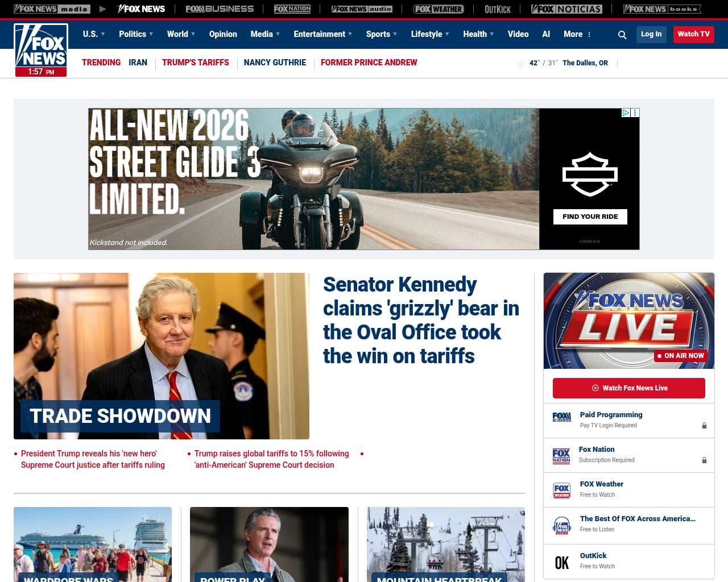Image resolution: width=728 pixels, height=582 pixels.
Task: Open the More vertical dots menu
Action: click(x=589, y=35)
